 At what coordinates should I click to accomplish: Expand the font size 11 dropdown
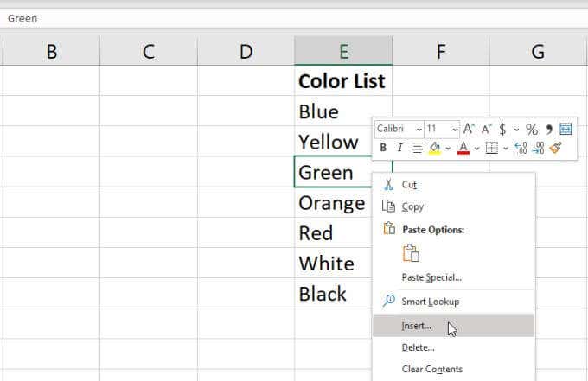pos(455,129)
